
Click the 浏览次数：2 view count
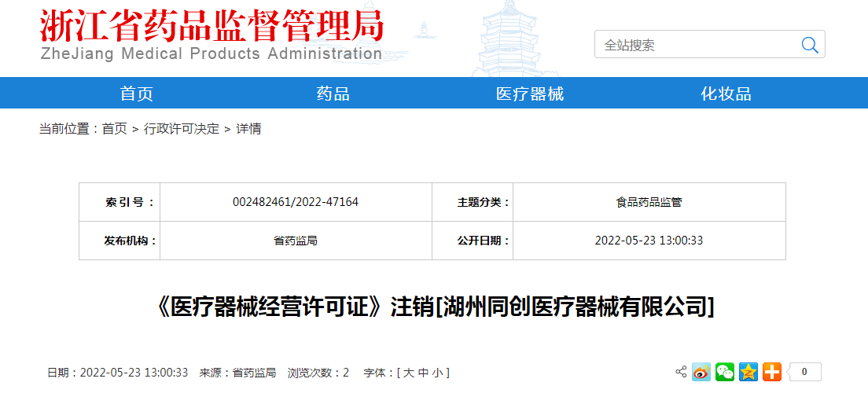click(x=318, y=373)
